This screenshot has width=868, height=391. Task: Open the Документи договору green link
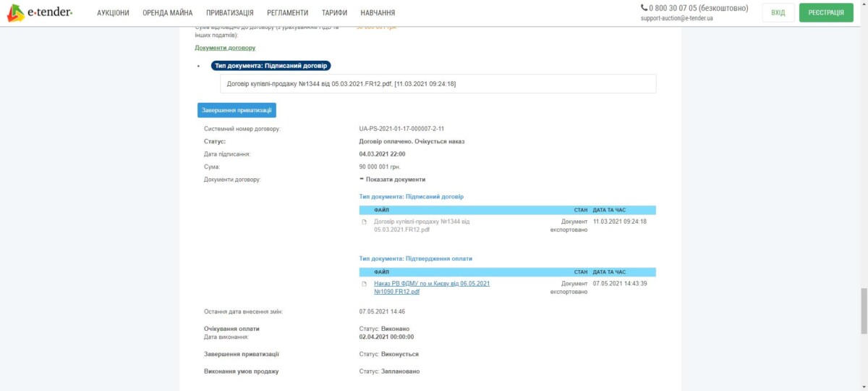[225, 48]
